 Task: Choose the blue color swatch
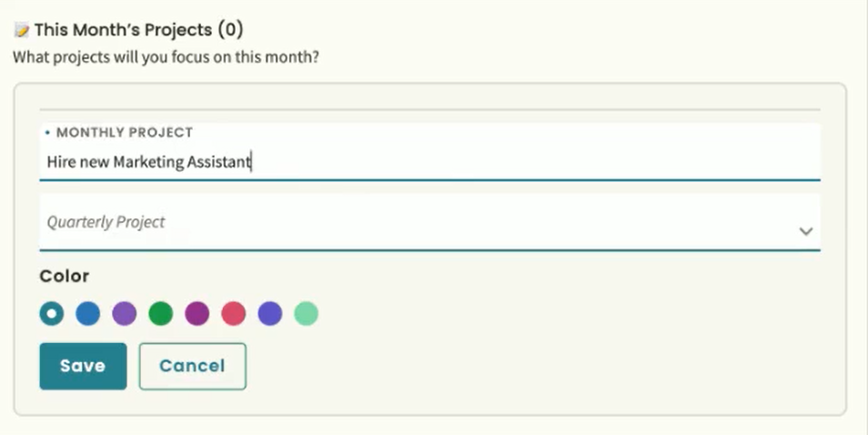click(x=87, y=314)
